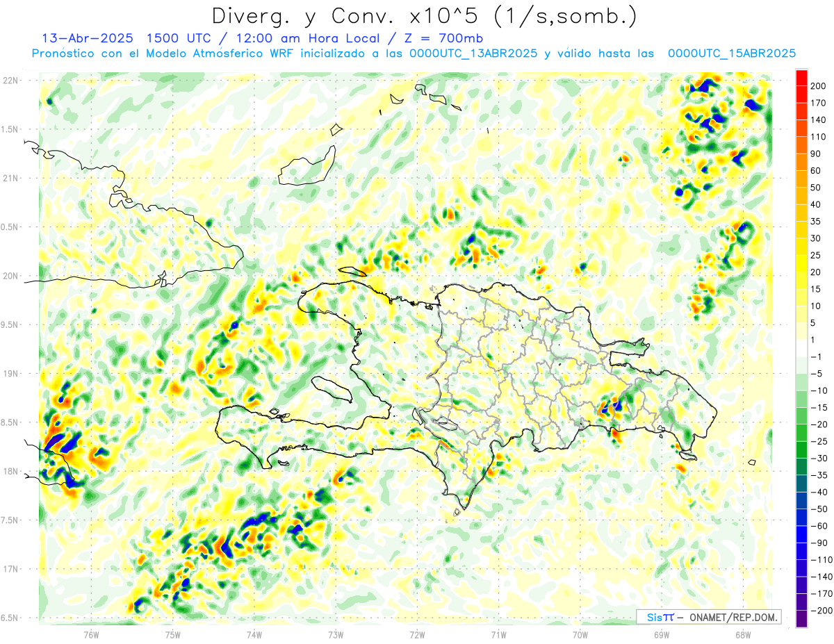Screen dimensions: 834x644
Task: Click the '21N' latitude label
Action: click(10, 179)
